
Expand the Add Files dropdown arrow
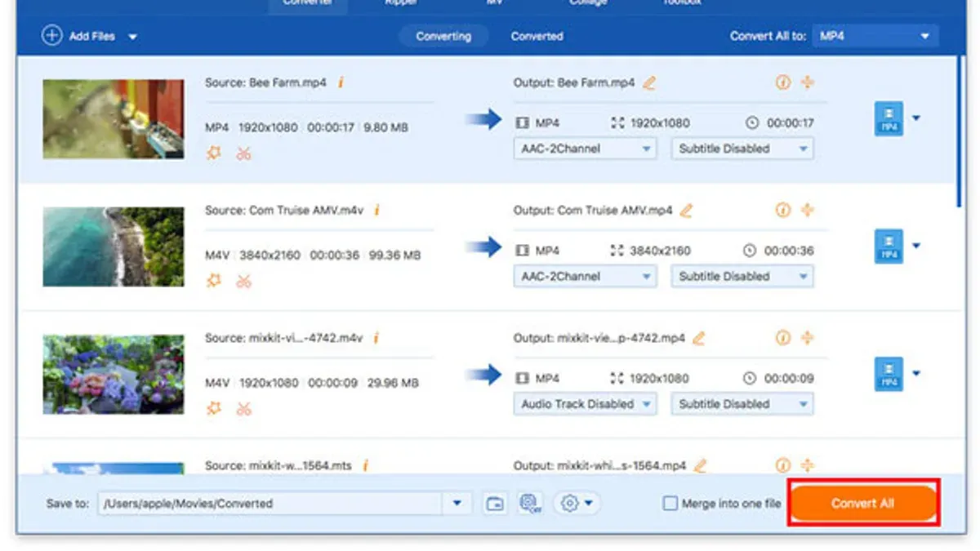pyautogui.click(x=132, y=37)
